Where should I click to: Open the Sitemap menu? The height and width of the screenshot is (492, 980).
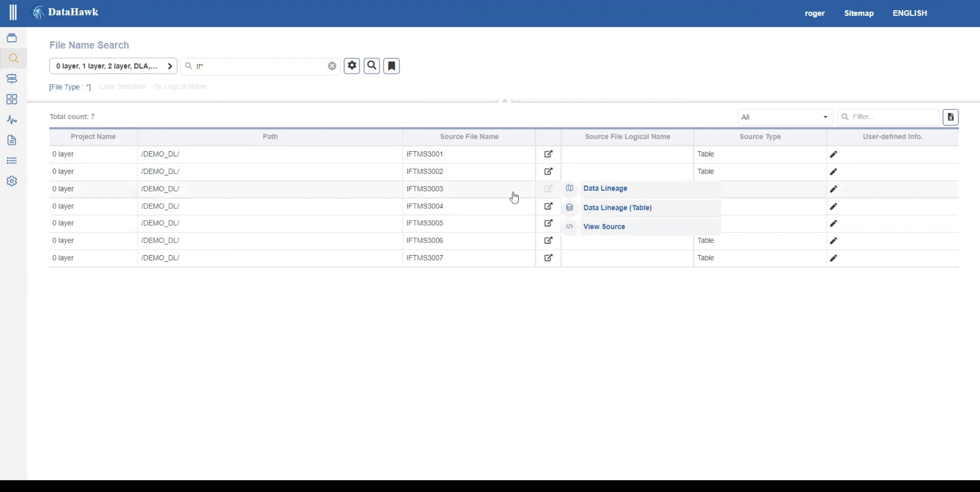[858, 13]
